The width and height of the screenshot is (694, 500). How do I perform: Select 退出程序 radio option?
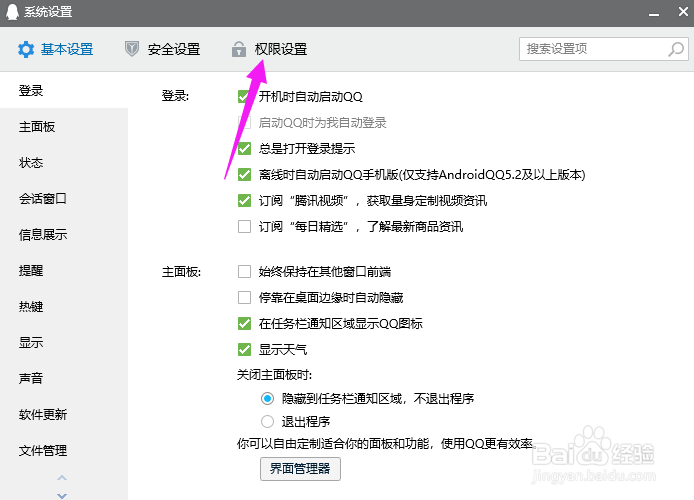(267, 421)
